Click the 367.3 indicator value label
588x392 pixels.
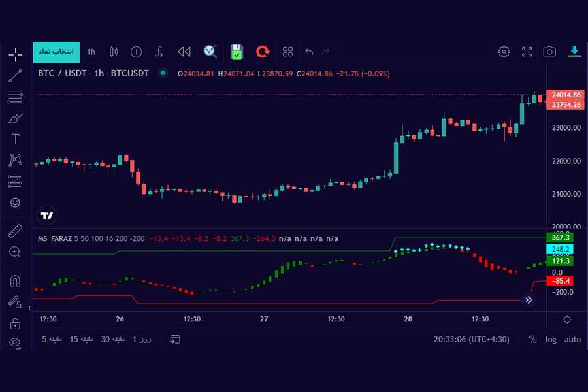(x=561, y=237)
